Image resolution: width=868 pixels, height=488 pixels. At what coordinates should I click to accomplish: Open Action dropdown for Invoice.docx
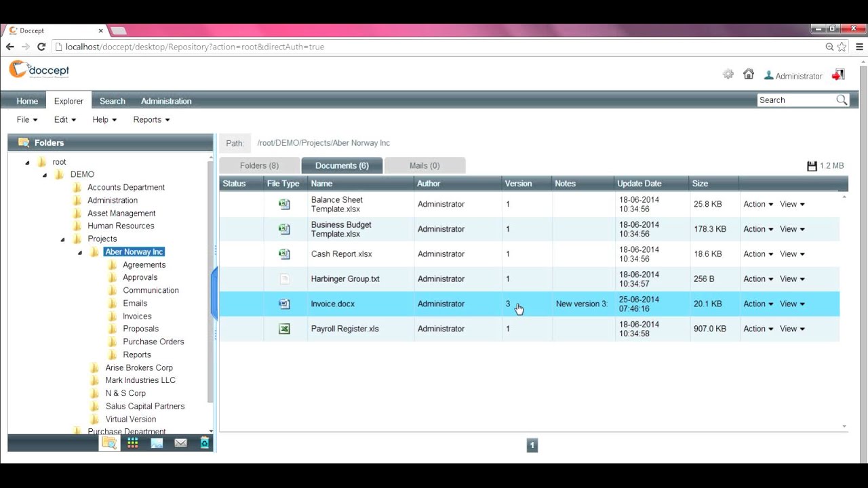758,304
